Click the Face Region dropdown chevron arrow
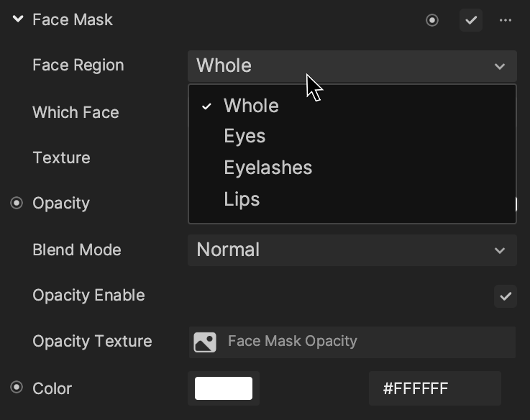The height and width of the screenshot is (420, 530). (x=500, y=66)
